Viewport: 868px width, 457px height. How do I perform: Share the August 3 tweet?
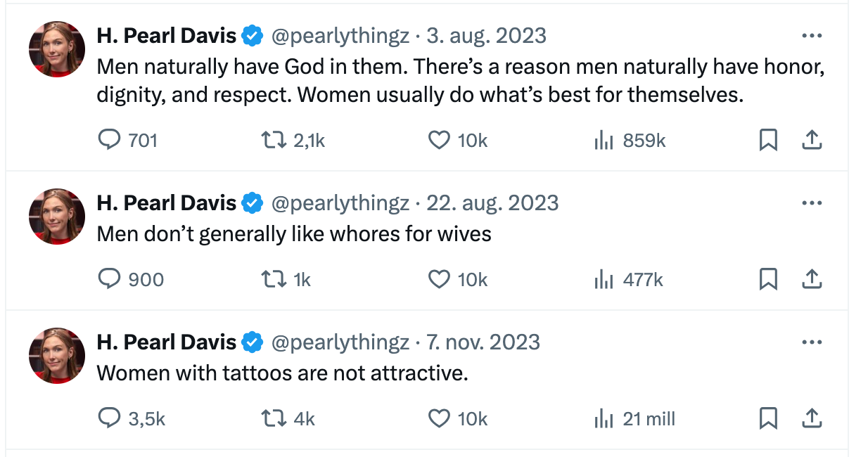pos(812,141)
